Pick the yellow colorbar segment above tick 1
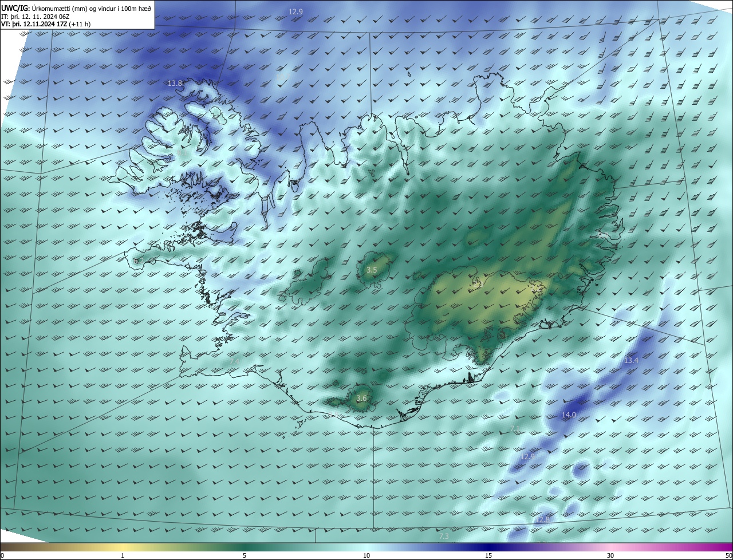The height and width of the screenshot is (560, 733). pos(123,547)
